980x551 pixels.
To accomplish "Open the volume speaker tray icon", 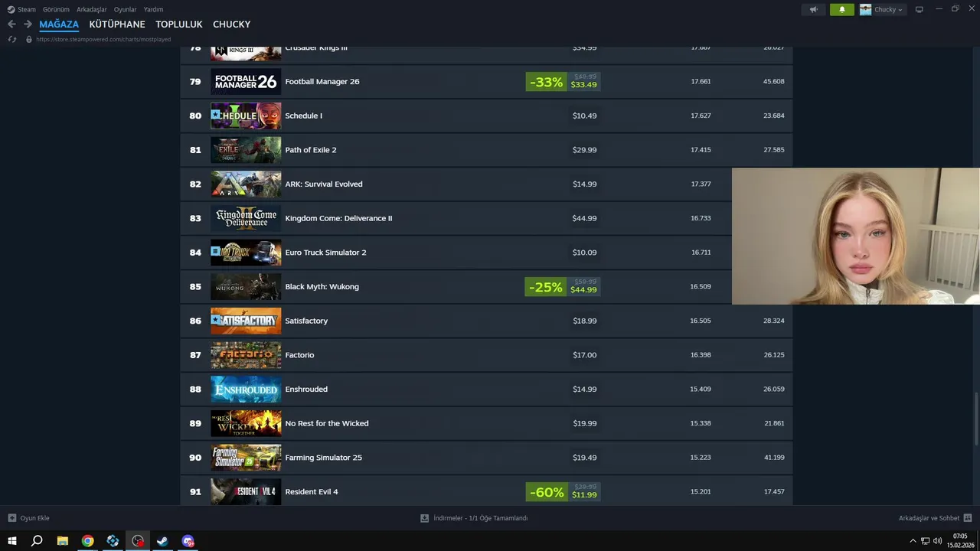I will pyautogui.click(x=938, y=541).
